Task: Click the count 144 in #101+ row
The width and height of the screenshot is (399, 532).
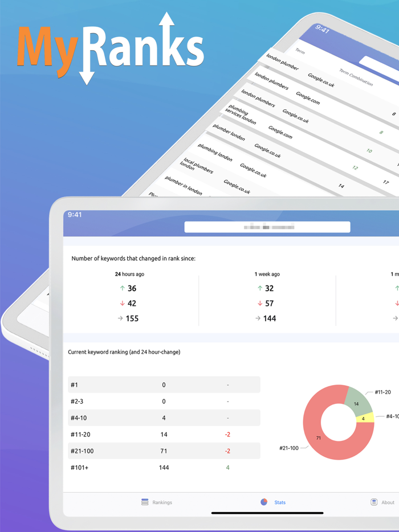Action: tap(164, 468)
